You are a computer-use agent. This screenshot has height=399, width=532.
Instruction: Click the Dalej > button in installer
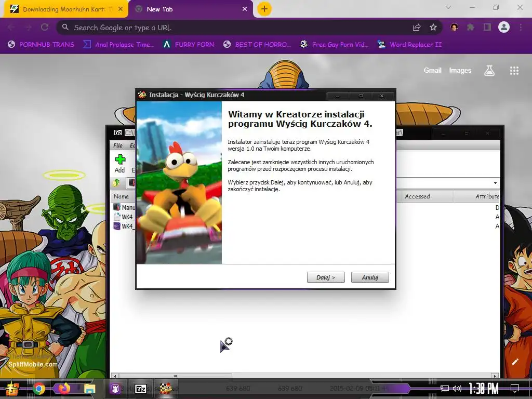[326, 277]
